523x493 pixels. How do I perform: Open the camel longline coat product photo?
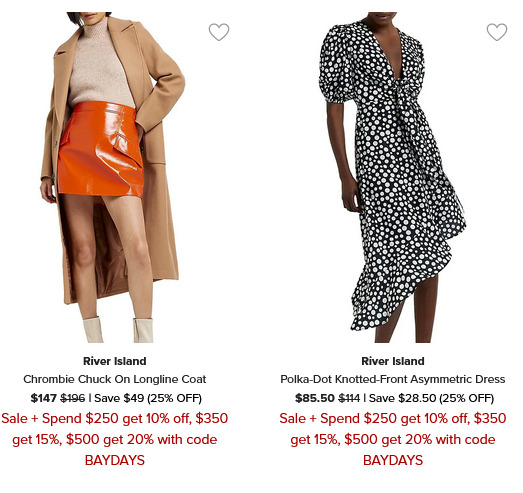pyautogui.click(x=113, y=177)
